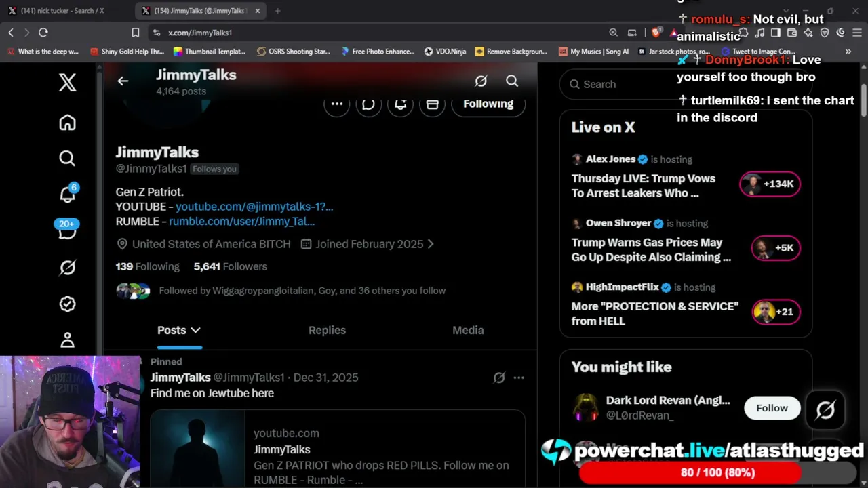Open the zoom magnifier icon in the address bar
This screenshot has width=868, height=488.
(x=614, y=33)
